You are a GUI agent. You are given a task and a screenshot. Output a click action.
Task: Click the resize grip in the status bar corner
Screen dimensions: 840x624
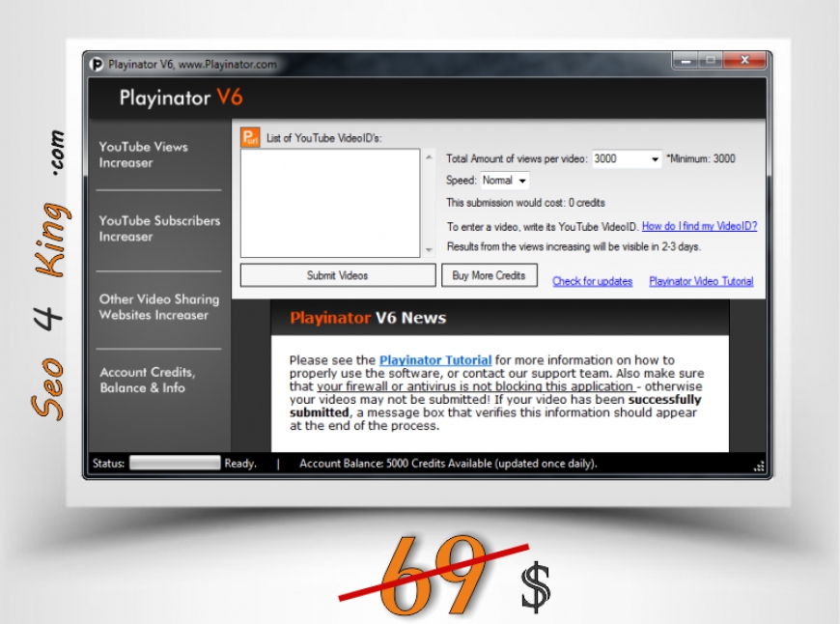[759, 467]
